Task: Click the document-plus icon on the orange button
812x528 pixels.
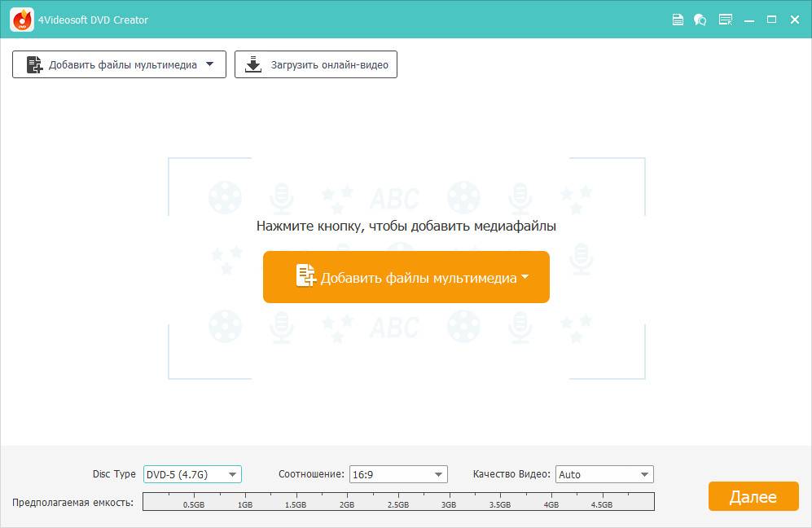Action: [305, 277]
